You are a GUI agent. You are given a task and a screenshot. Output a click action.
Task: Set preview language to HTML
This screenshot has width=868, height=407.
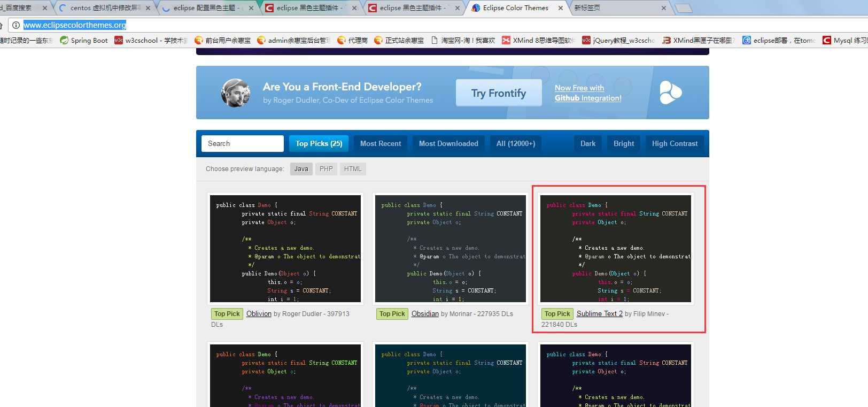pos(353,169)
